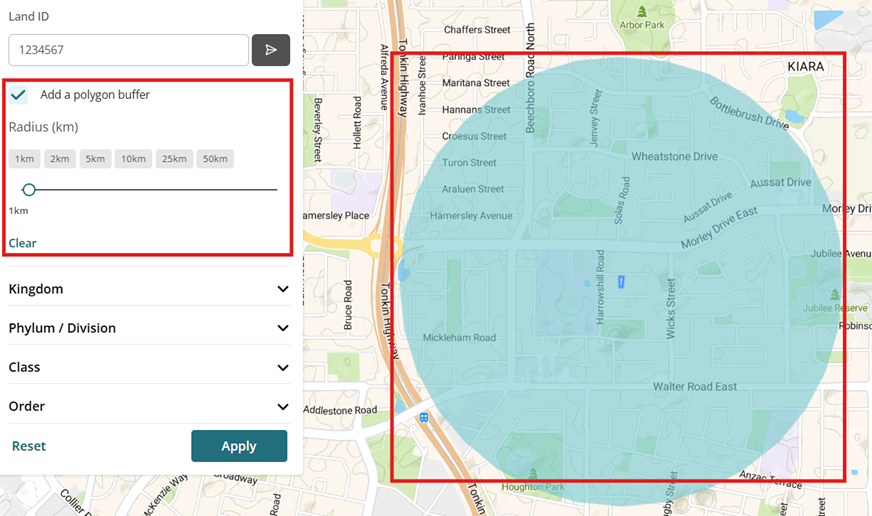
Task: Click the Houghton Park tree icon
Action: tap(531, 472)
